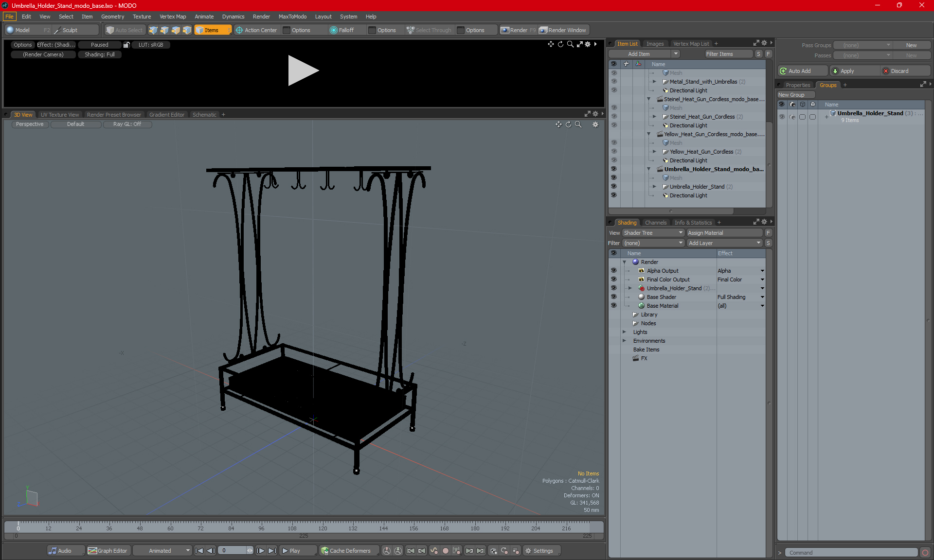Click the Assign Material button

(x=724, y=233)
